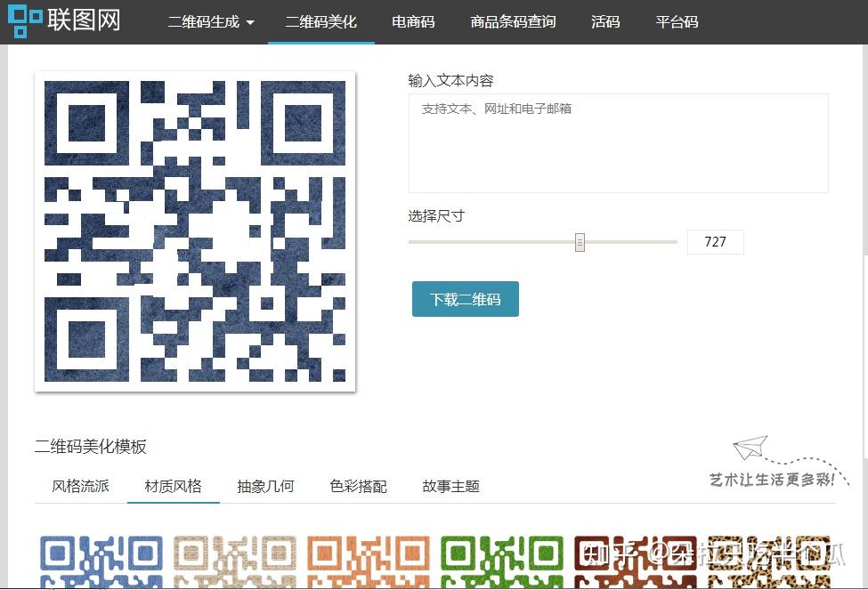Choose the green grass QR template
This screenshot has height=590, width=868.
502,561
